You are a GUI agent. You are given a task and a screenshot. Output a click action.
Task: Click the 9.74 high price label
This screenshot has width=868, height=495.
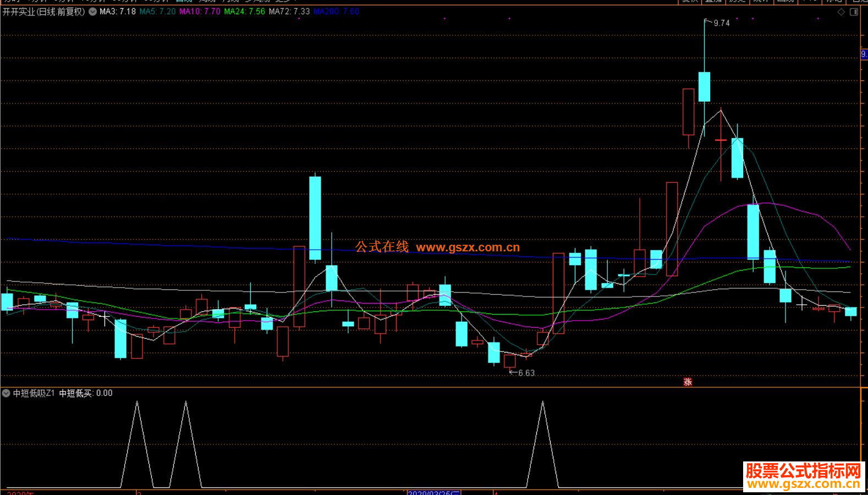coord(722,23)
